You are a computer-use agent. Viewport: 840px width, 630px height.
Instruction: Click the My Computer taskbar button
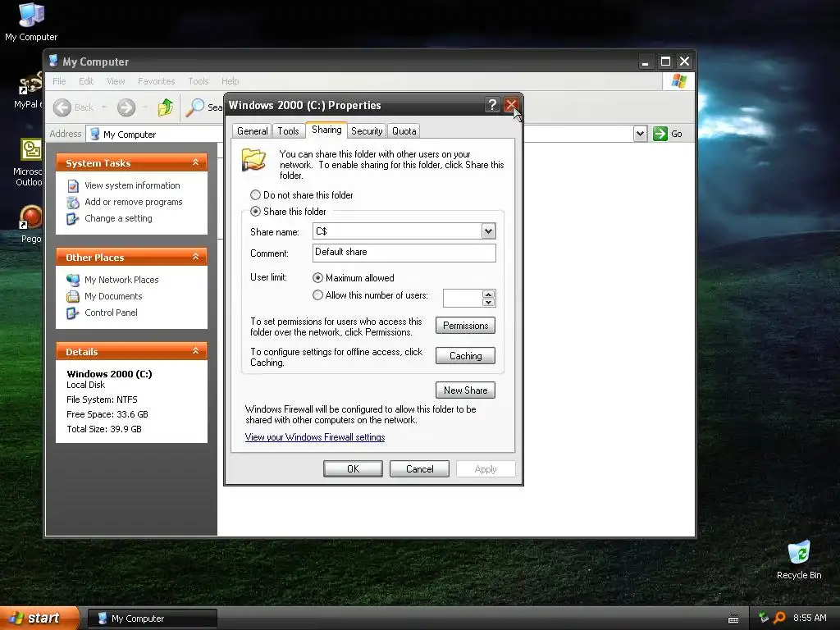pos(152,619)
